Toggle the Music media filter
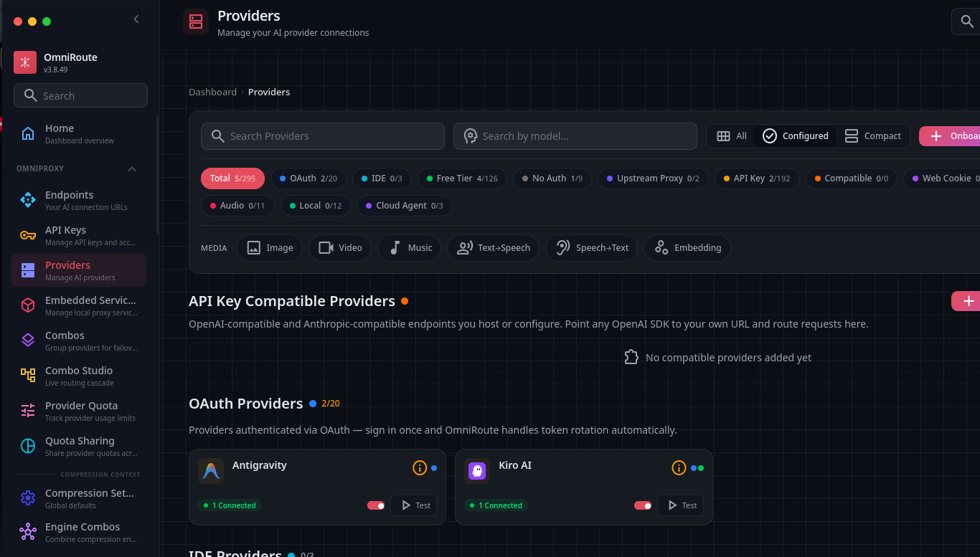The image size is (980, 557). 410,248
